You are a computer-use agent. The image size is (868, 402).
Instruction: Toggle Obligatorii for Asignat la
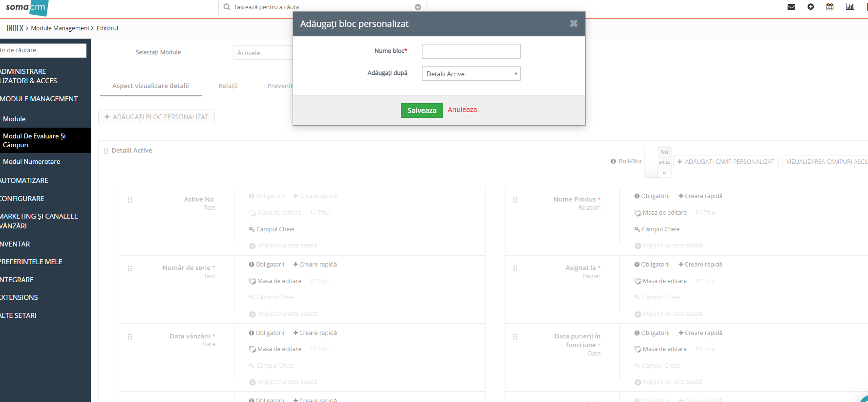[652, 265]
